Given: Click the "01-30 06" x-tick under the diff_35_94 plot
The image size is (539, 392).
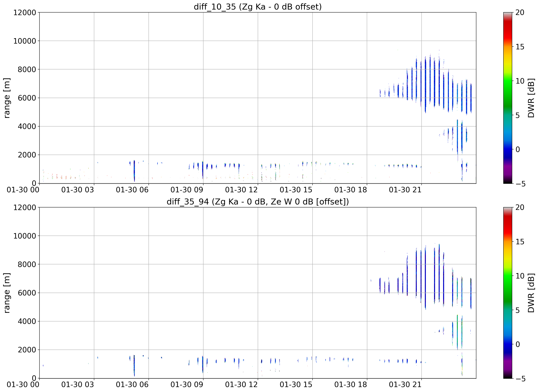Looking at the screenshot, I should click(132, 385).
